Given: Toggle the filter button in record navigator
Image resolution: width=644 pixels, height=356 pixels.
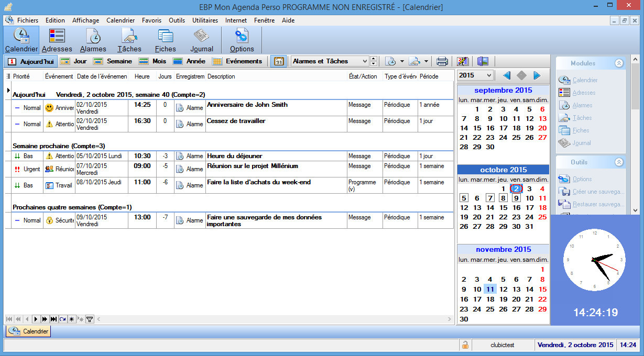Looking at the screenshot, I should (x=90, y=318).
